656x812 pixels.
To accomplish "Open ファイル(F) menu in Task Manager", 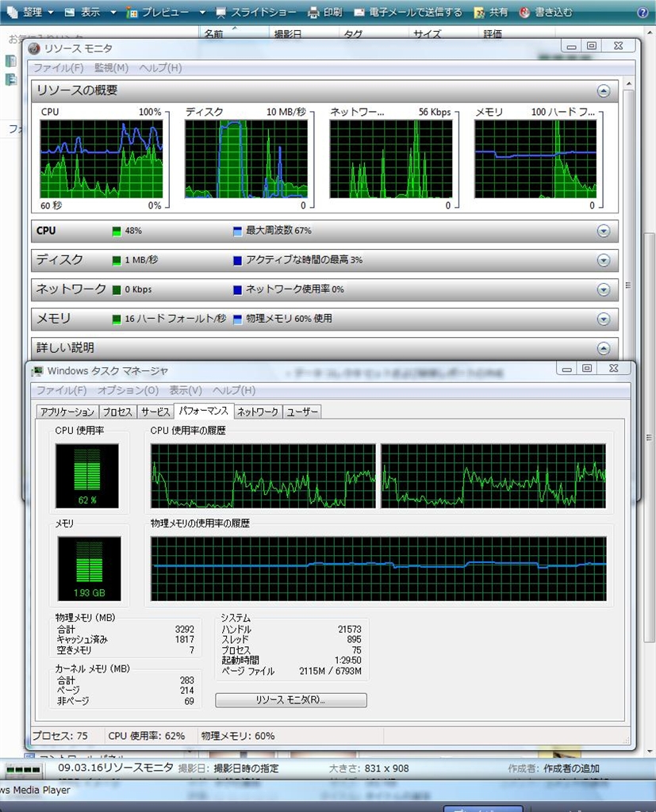I will tap(61, 390).
